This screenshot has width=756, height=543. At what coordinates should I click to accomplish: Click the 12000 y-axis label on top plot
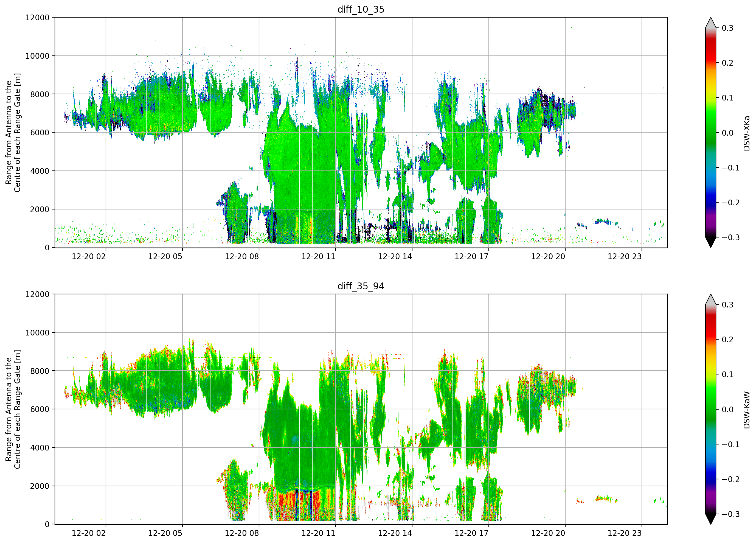coord(37,18)
